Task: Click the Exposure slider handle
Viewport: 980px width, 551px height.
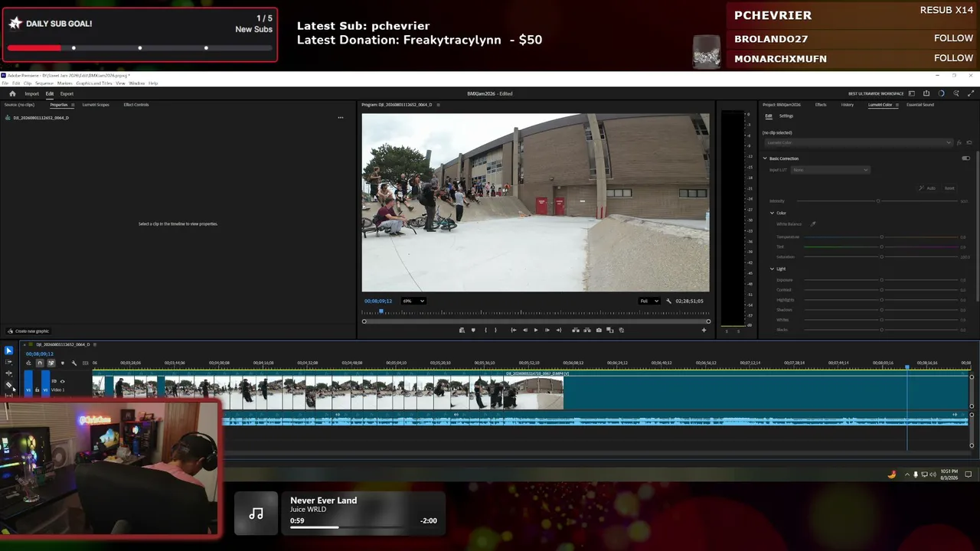Action: 881,280
